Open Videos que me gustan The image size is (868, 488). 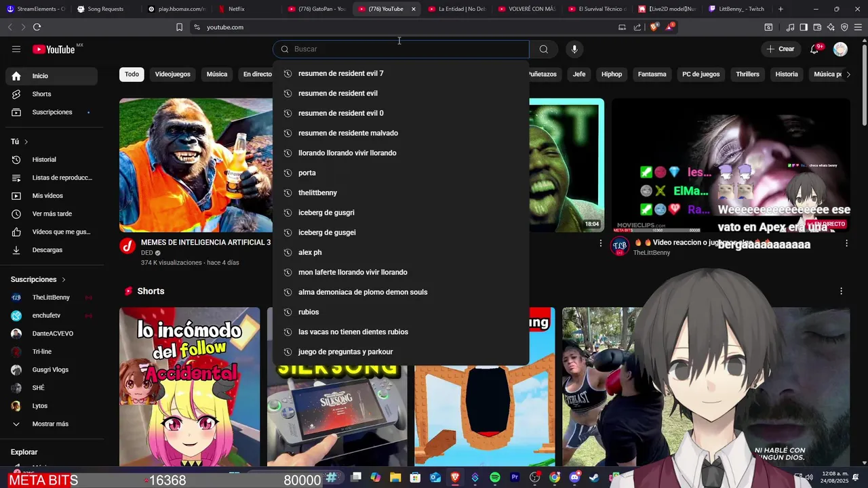coord(52,232)
